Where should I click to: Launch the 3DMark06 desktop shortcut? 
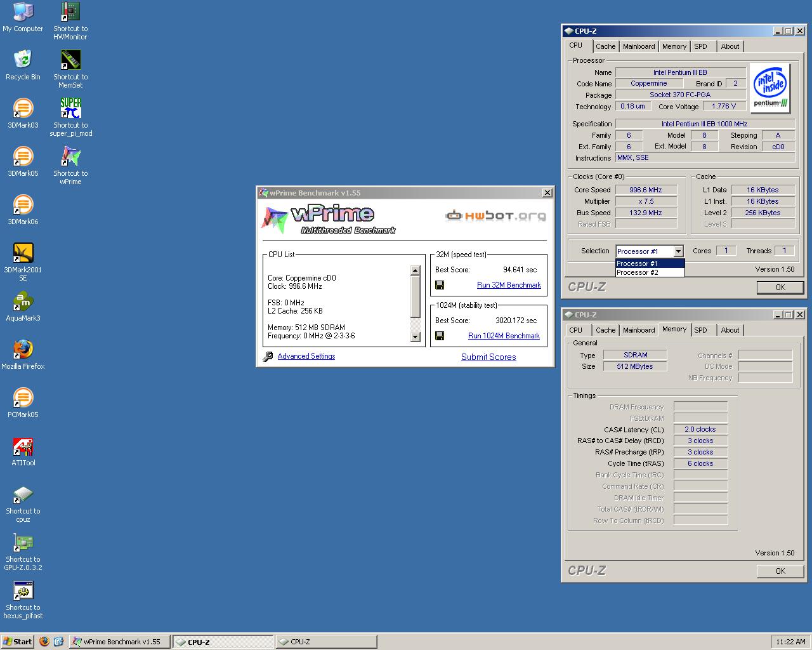point(23,210)
